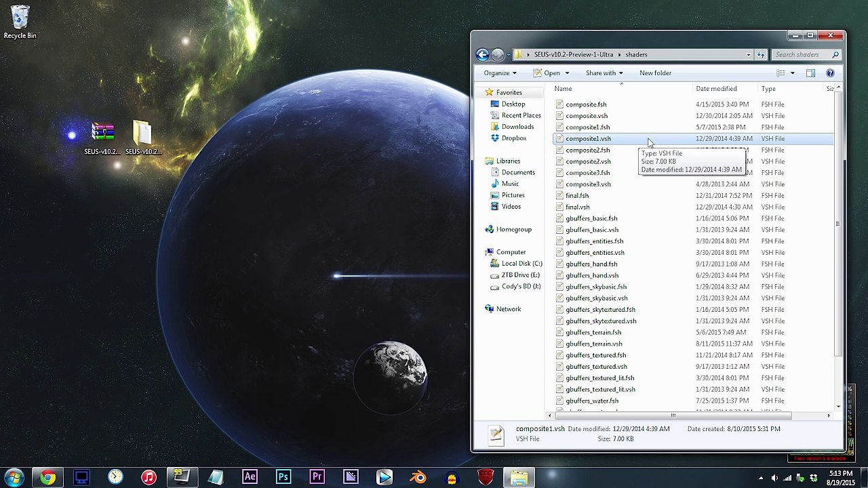868x488 pixels.
Task: Launch Photoshop from the taskbar
Action: coord(283,478)
